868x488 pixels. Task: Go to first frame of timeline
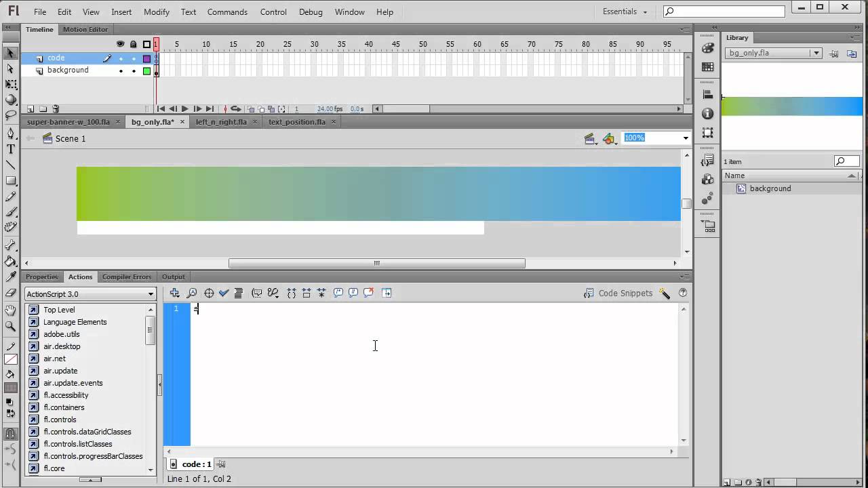coord(161,108)
